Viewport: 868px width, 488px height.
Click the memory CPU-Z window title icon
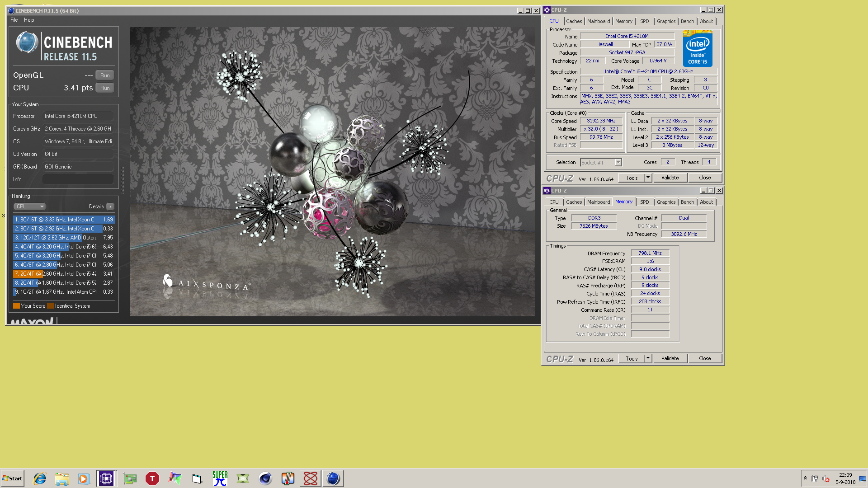click(547, 191)
